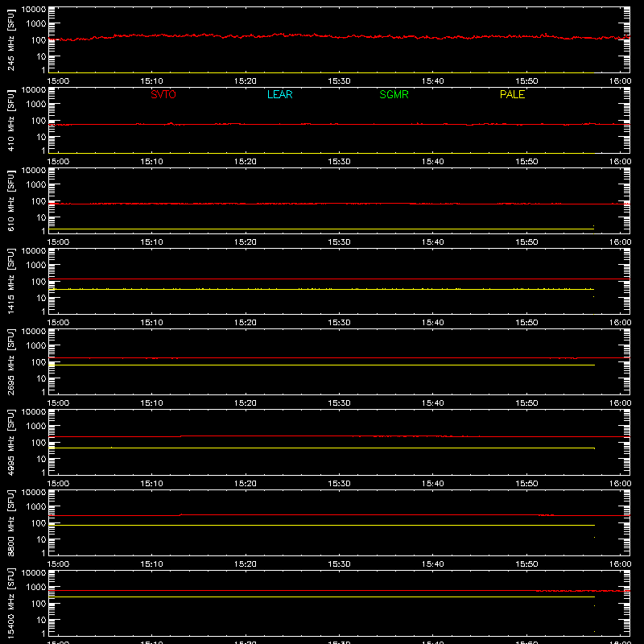
Task: Click 15:00 tick label under 4995 MHz panel
Action: click(x=58, y=484)
